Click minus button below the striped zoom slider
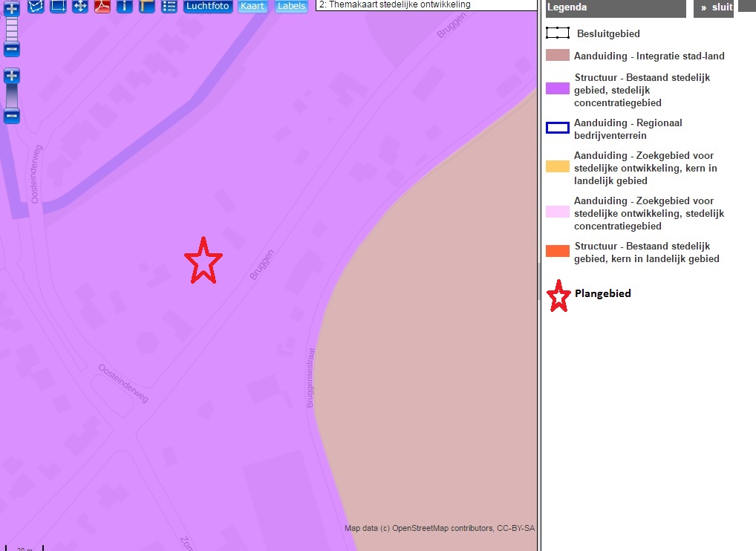The image size is (756, 551). [12, 49]
